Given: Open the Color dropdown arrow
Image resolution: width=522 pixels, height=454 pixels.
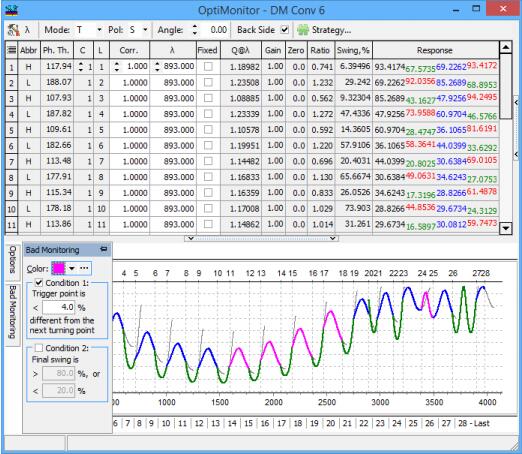Looking at the screenshot, I should (x=72, y=268).
